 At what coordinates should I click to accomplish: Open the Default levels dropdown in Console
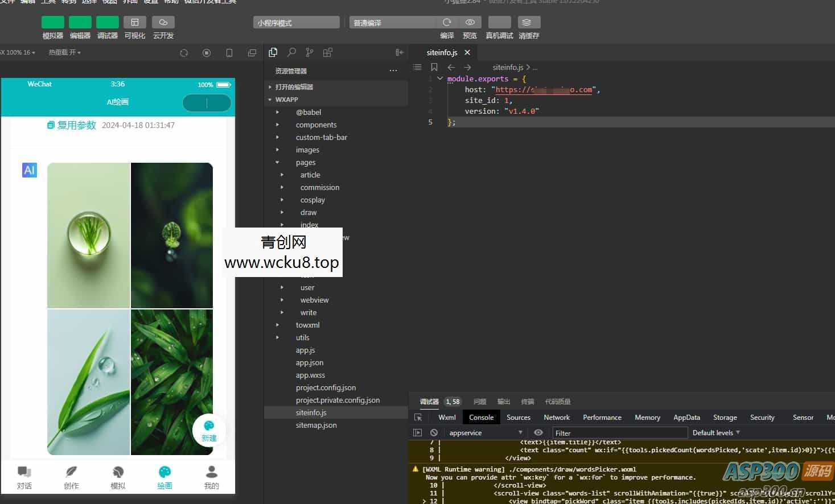715,432
